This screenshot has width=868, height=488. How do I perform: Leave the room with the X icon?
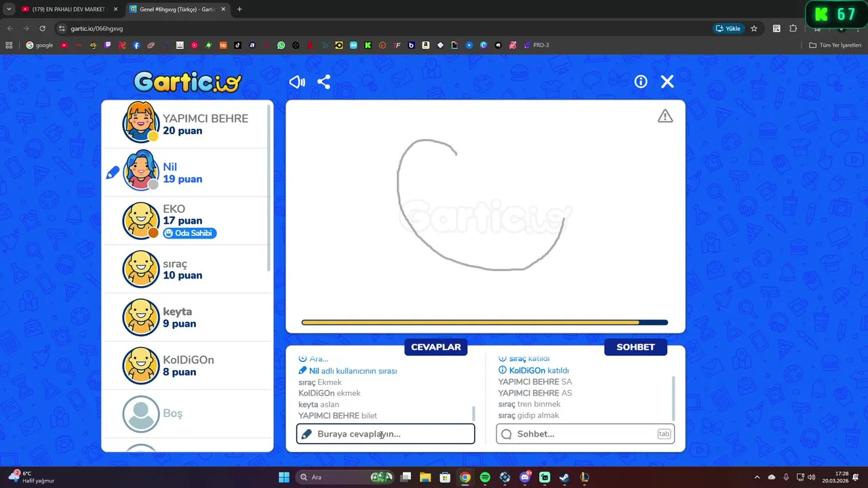[667, 81]
